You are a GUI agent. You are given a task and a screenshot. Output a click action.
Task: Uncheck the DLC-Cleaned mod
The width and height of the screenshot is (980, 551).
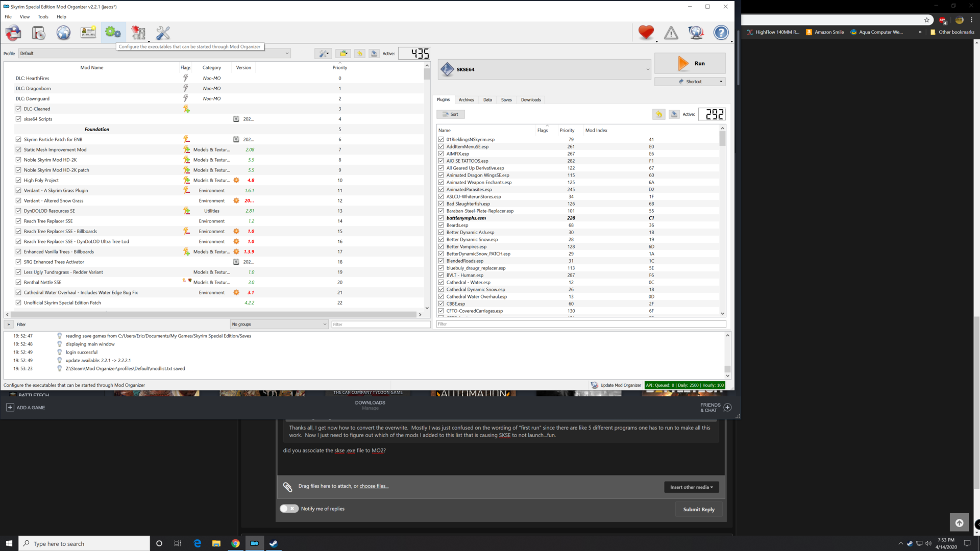point(18,109)
